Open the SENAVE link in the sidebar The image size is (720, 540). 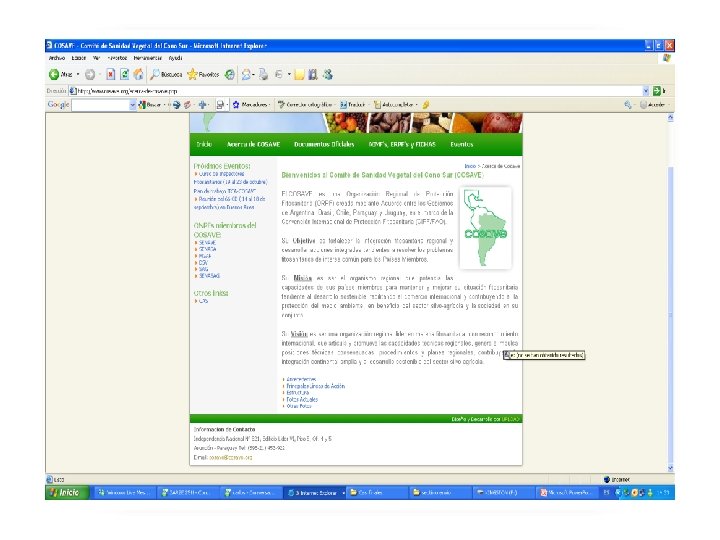pos(207,242)
